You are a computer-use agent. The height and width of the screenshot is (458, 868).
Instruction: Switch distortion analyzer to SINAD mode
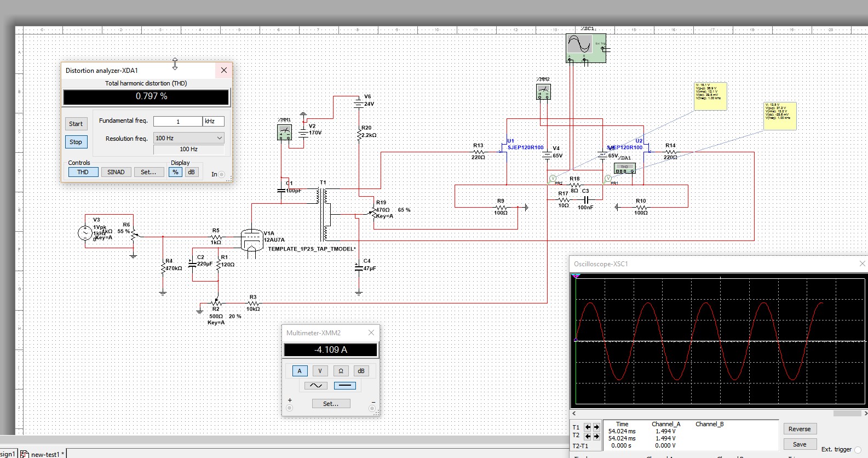tap(116, 172)
